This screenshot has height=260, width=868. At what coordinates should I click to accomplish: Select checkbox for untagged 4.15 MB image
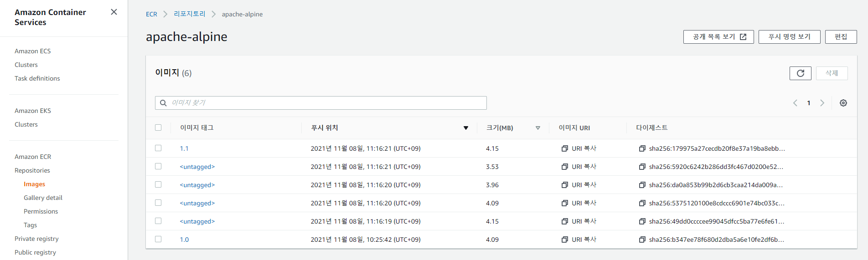[x=158, y=221]
